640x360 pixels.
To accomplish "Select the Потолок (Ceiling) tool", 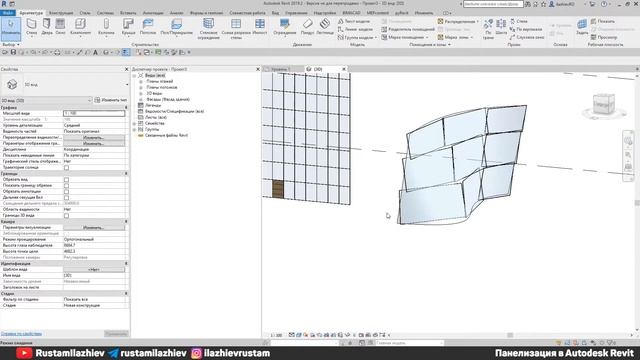I will (x=148, y=27).
